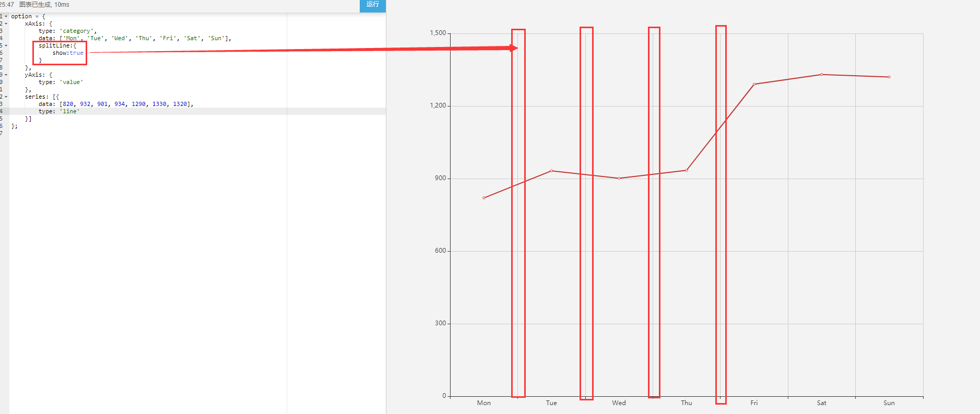Select the Mon data point on chart
The height and width of the screenshot is (414, 980).
(x=484, y=198)
